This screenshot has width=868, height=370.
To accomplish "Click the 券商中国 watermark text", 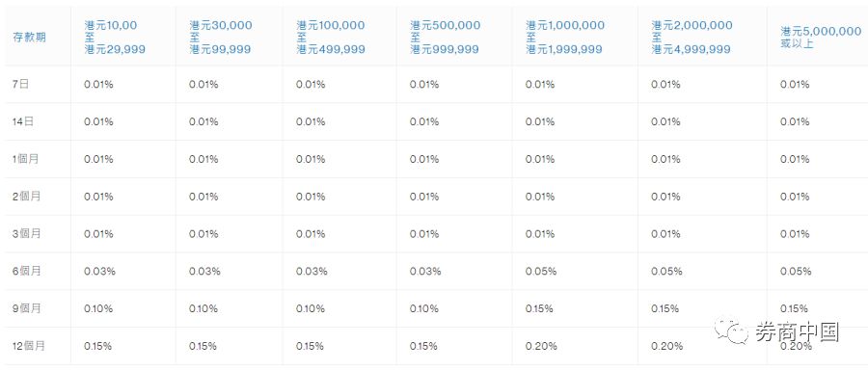I will [798, 331].
